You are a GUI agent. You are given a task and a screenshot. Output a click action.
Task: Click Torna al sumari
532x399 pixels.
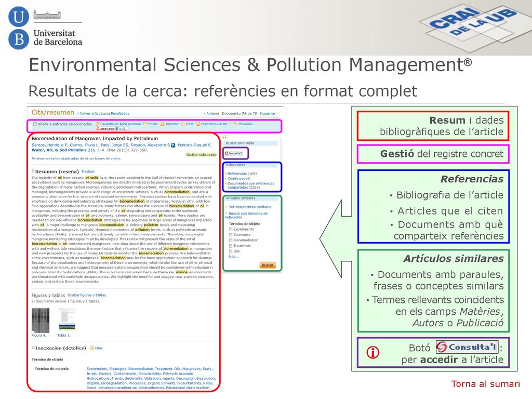486,384
